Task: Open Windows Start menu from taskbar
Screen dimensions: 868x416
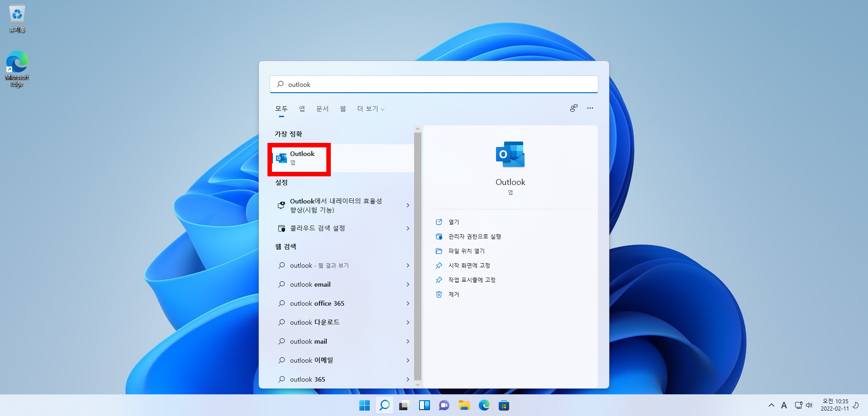Action: [364, 406]
